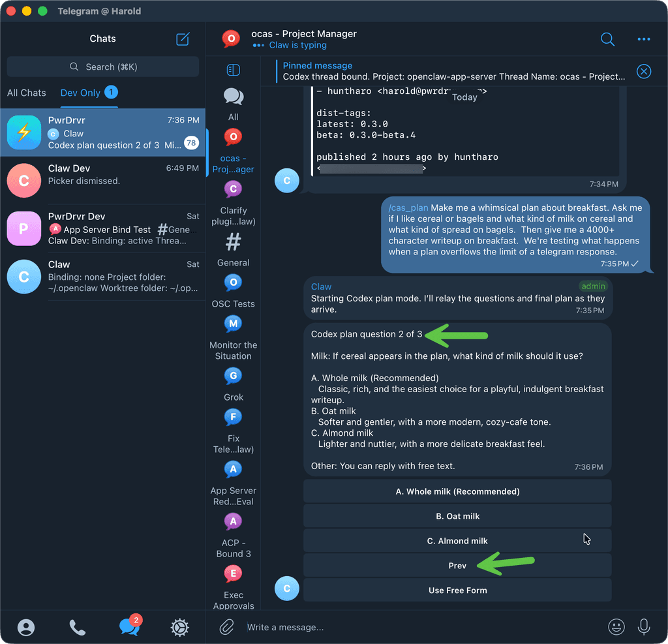Click the admin badge on Claw's message
The height and width of the screenshot is (644, 668).
click(592, 286)
